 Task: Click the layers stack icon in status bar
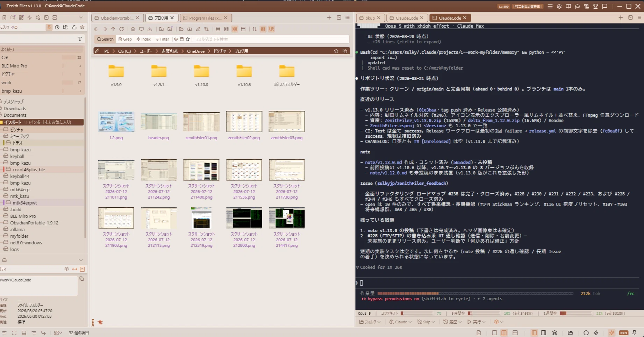[554, 333]
